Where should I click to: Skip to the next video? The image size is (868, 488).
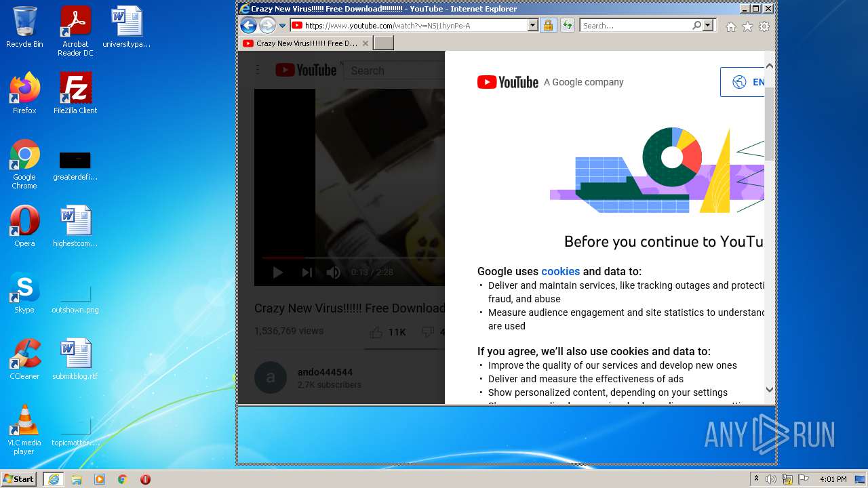(307, 272)
